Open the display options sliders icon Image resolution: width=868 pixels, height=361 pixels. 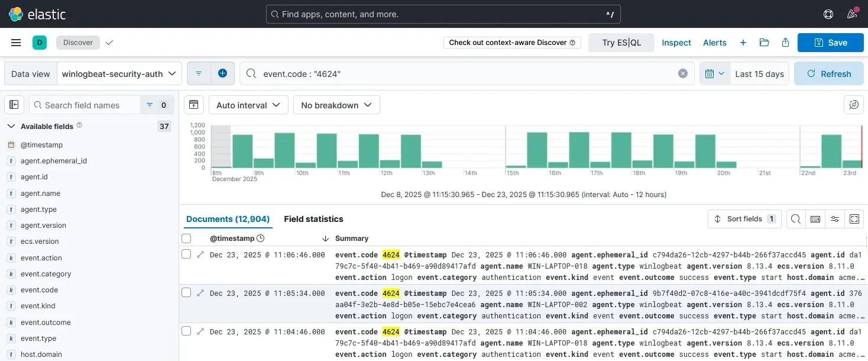click(835, 219)
